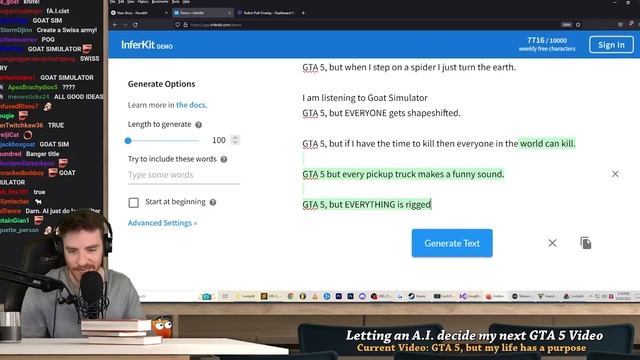The height and width of the screenshot is (360, 640).
Task: Open a new browser tab with plus
Action: [303, 13]
